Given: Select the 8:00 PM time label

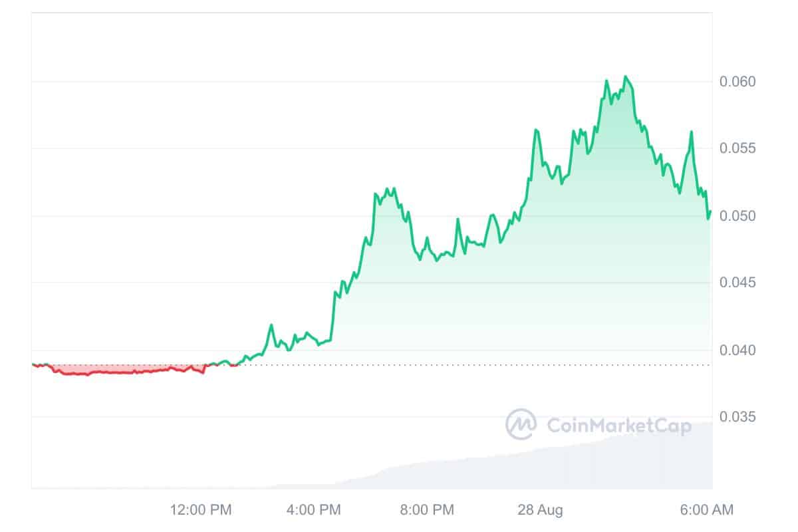Looking at the screenshot, I should pos(426,510).
